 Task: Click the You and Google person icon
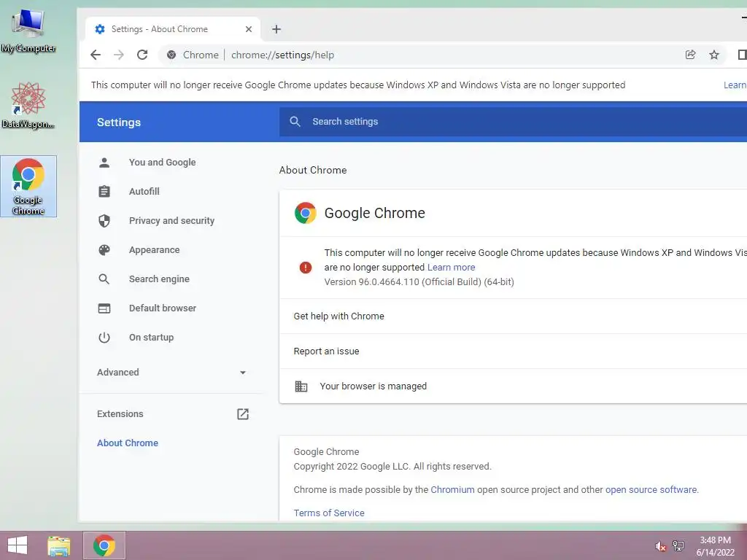104,163
